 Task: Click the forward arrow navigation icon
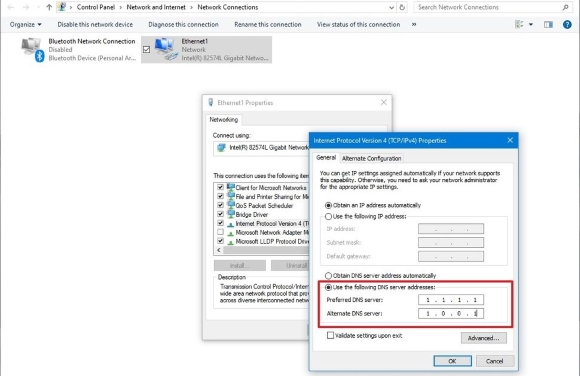click(x=26, y=7)
